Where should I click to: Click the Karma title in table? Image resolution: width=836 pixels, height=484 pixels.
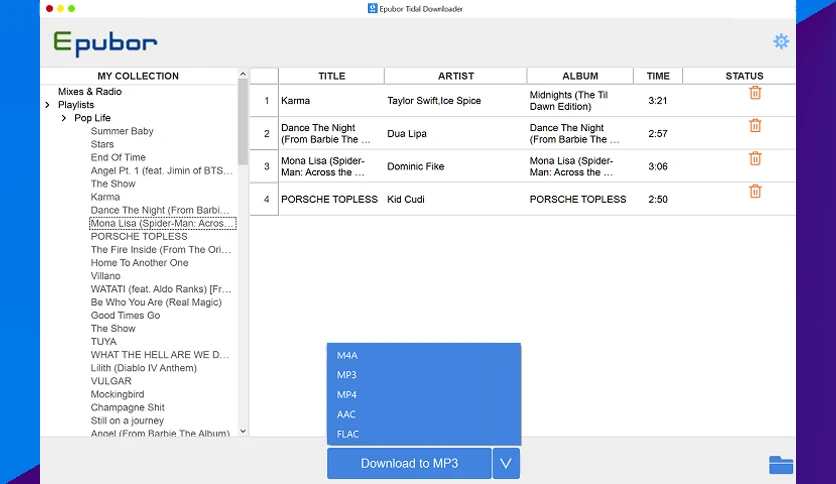(x=295, y=101)
